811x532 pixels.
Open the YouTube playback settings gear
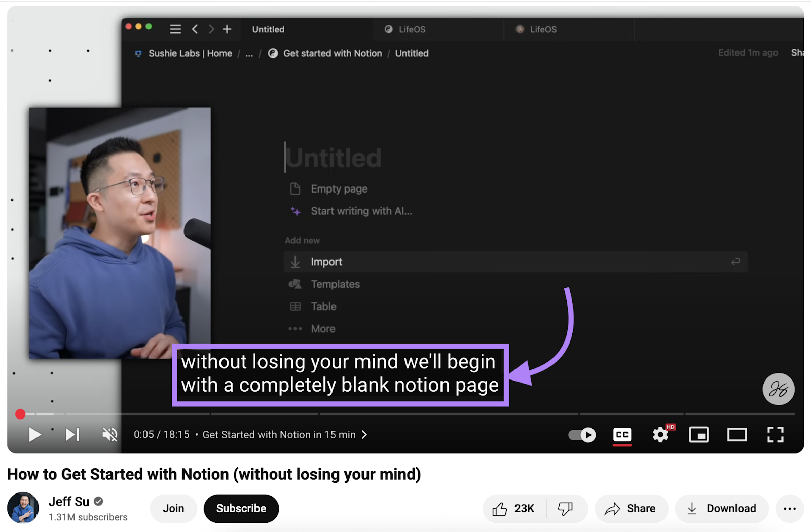(660, 434)
